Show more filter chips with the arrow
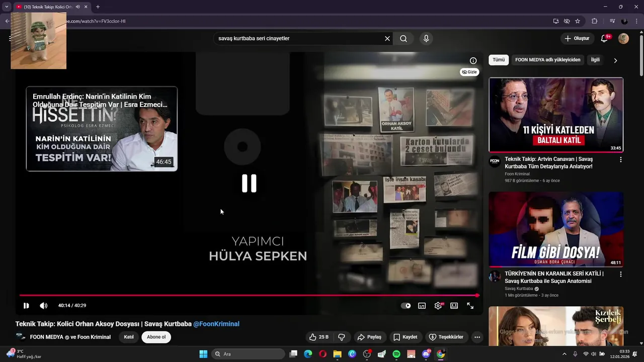The height and width of the screenshot is (362, 644). tap(615, 60)
